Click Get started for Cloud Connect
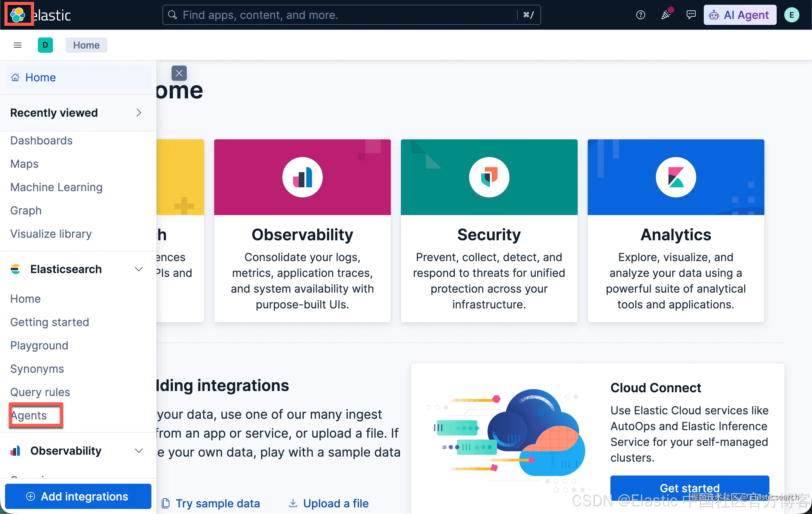 [x=690, y=488]
